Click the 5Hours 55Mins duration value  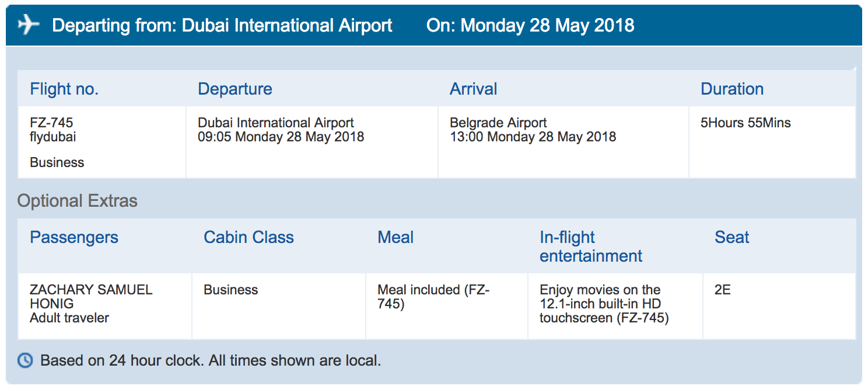click(745, 123)
